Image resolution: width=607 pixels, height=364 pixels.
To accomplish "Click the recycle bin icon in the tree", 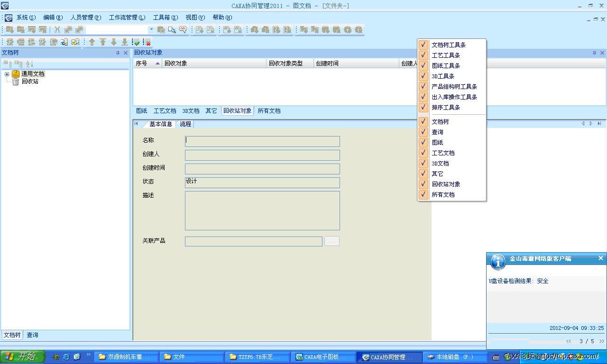I will click(x=16, y=82).
